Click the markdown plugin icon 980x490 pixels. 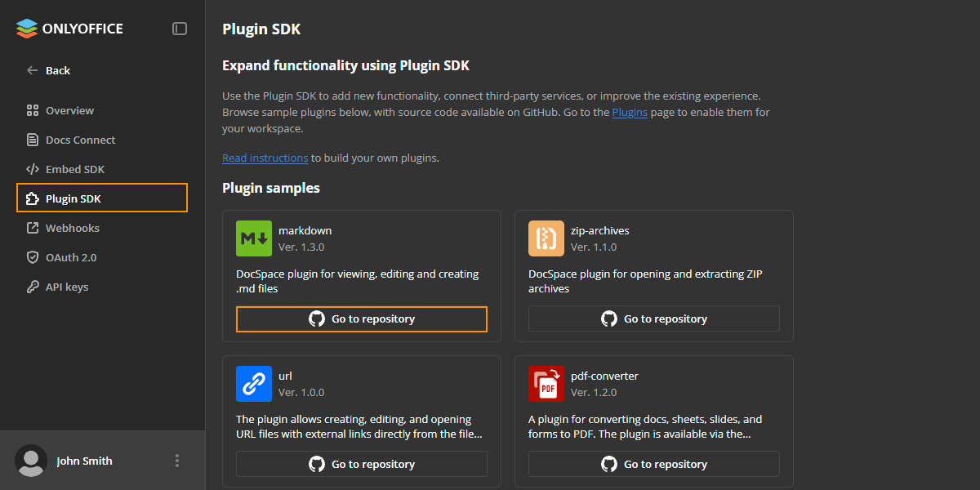[254, 238]
